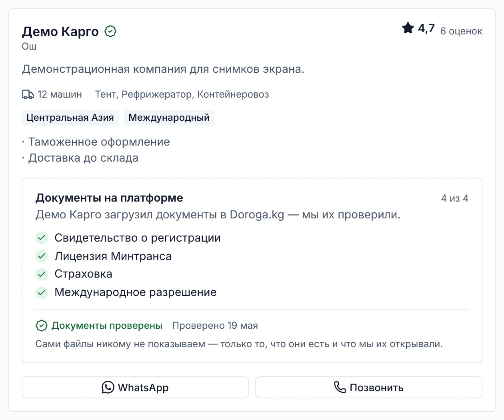Click the sentence mentioning Doroga.kg

coord(218,215)
